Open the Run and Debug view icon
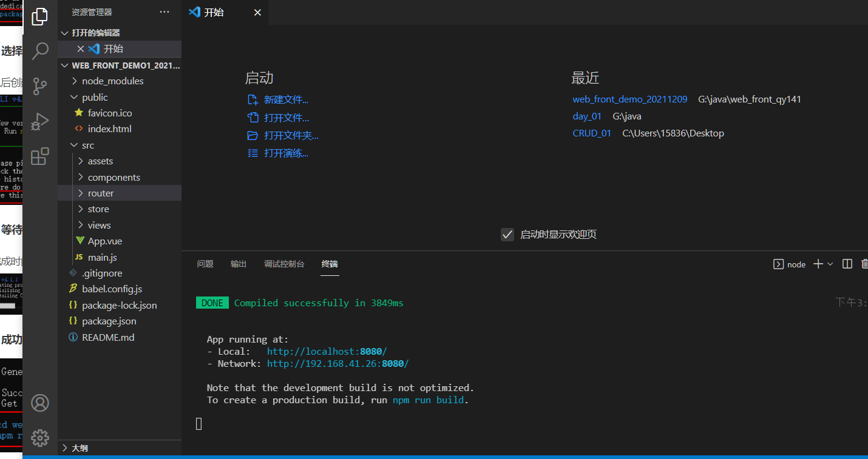 39,121
